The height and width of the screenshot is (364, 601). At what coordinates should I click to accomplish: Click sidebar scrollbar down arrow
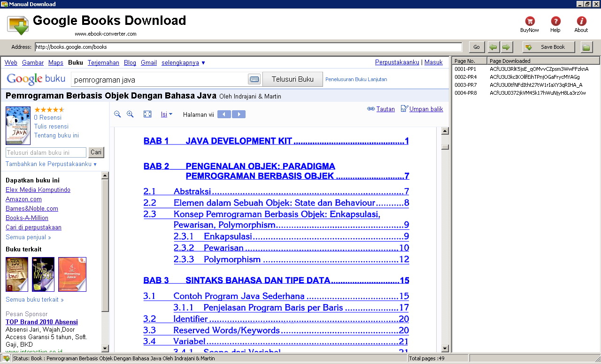point(105,348)
